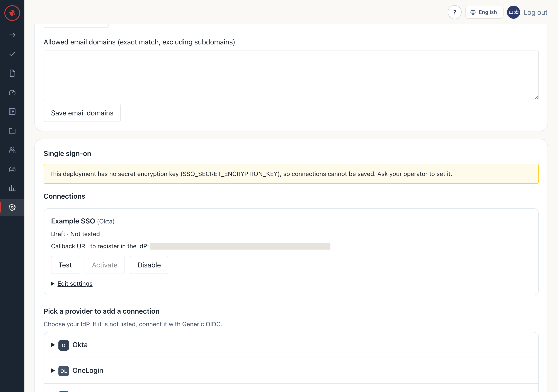Open the folder icon in sidebar

pyautogui.click(x=12, y=131)
